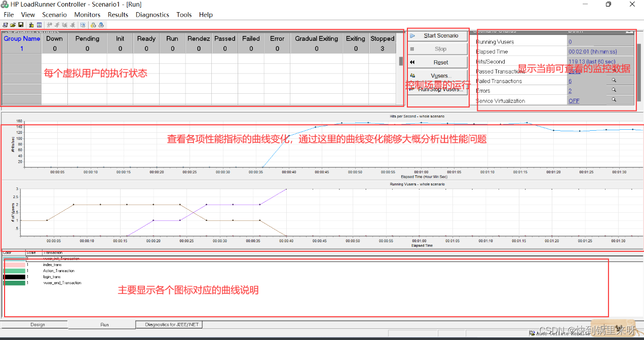Open the Help menu

(206, 15)
